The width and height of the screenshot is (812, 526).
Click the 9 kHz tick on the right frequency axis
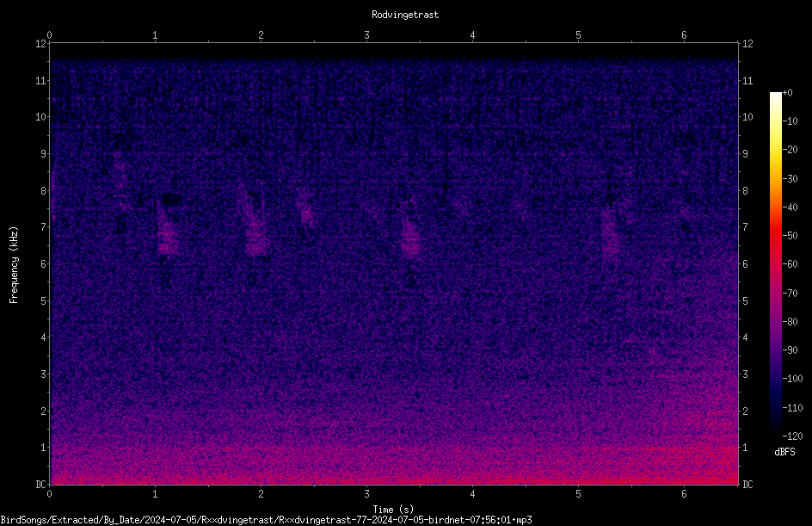pyautogui.click(x=745, y=154)
